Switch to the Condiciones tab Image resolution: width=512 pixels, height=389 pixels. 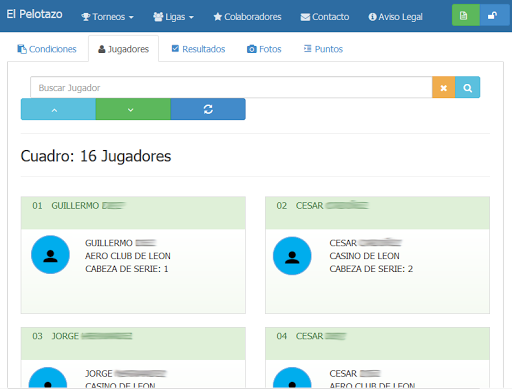point(47,49)
